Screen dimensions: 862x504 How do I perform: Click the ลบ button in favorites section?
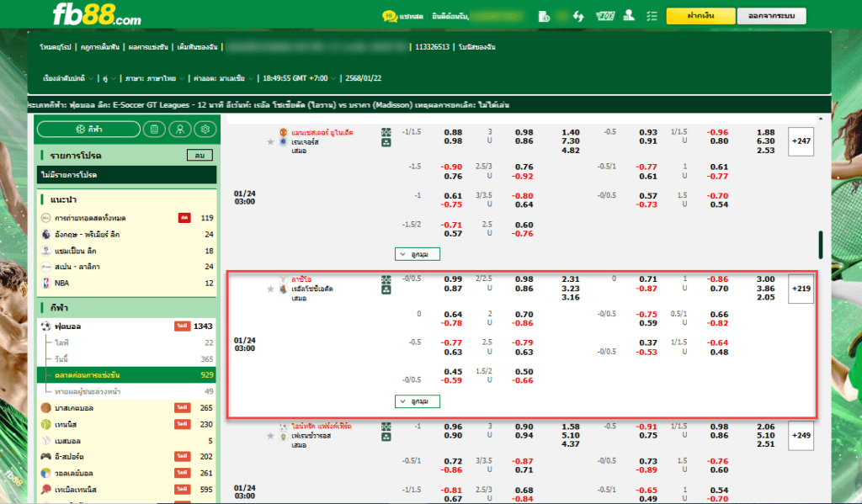200,156
